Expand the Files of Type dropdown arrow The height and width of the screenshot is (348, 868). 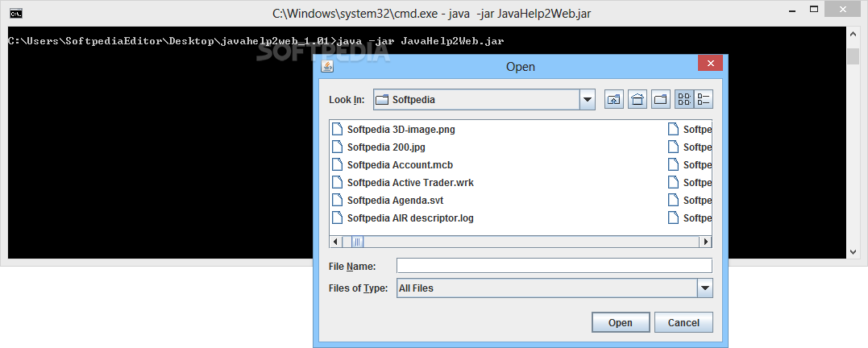704,288
